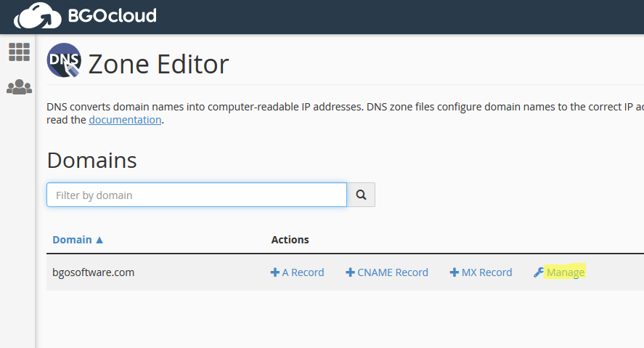The height and width of the screenshot is (348, 644).
Task: Click the plus icon of MX Record
Action: (x=455, y=272)
